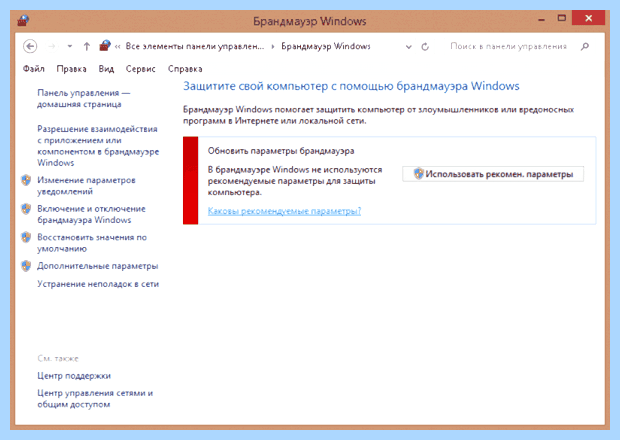The width and height of the screenshot is (620, 440).
Task: Click Использовать рекомен. параметры button
Action: tap(493, 174)
